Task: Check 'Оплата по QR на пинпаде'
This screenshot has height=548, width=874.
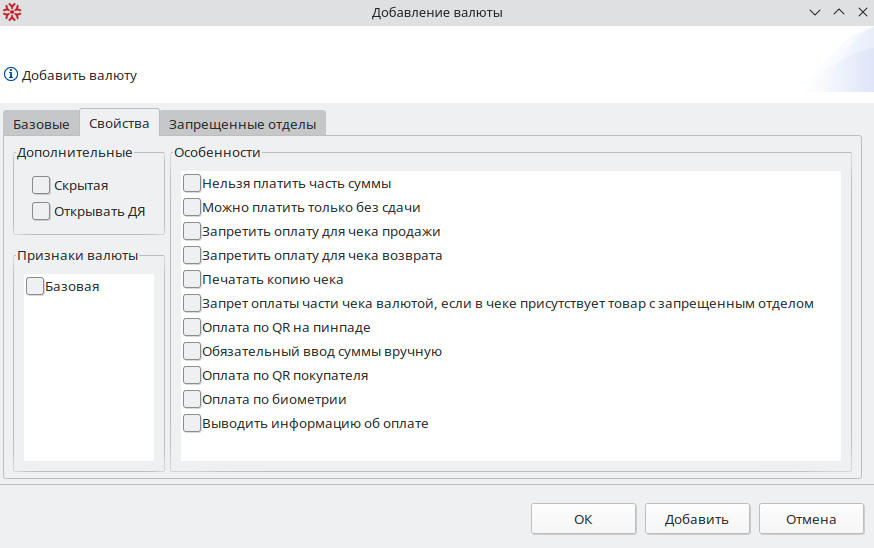Action: [x=193, y=328]
